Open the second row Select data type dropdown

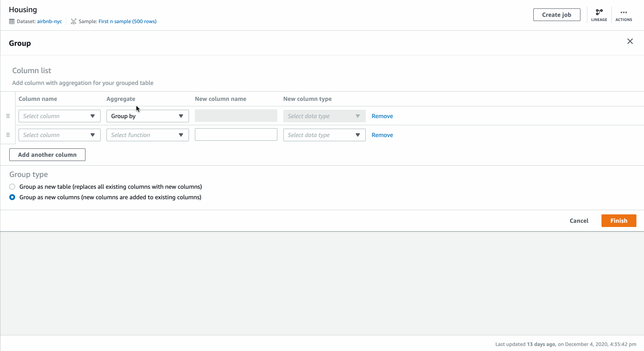(324, 135)
